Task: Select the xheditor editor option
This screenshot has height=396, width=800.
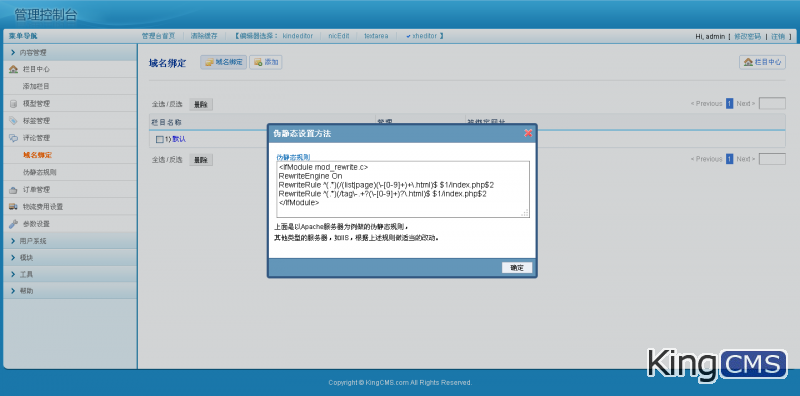Action: coord(424,36)
